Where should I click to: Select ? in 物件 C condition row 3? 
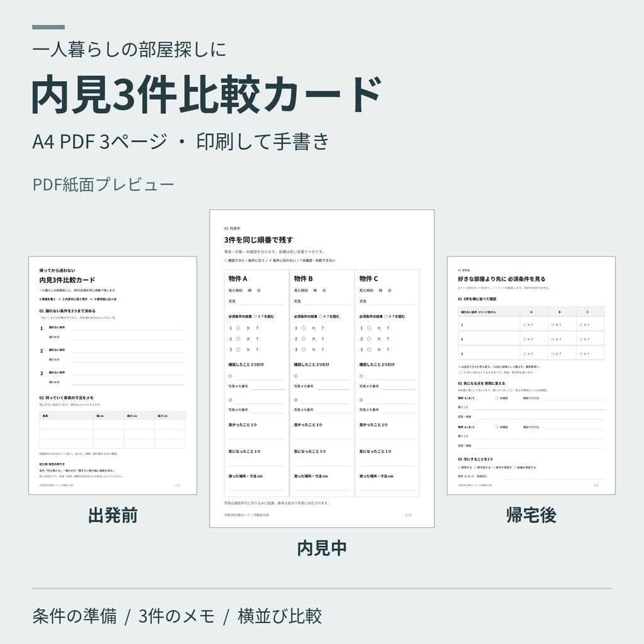(x=387, y=350)
